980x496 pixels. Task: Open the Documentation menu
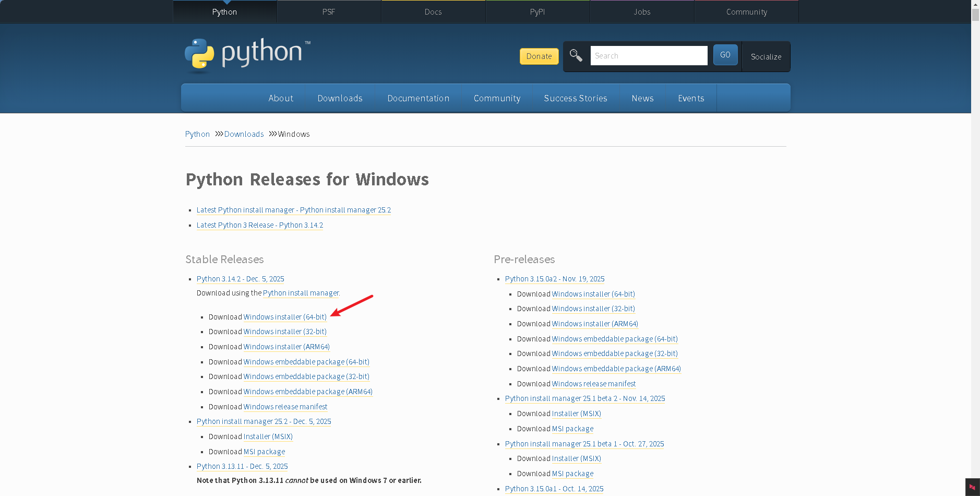(418, 98)
